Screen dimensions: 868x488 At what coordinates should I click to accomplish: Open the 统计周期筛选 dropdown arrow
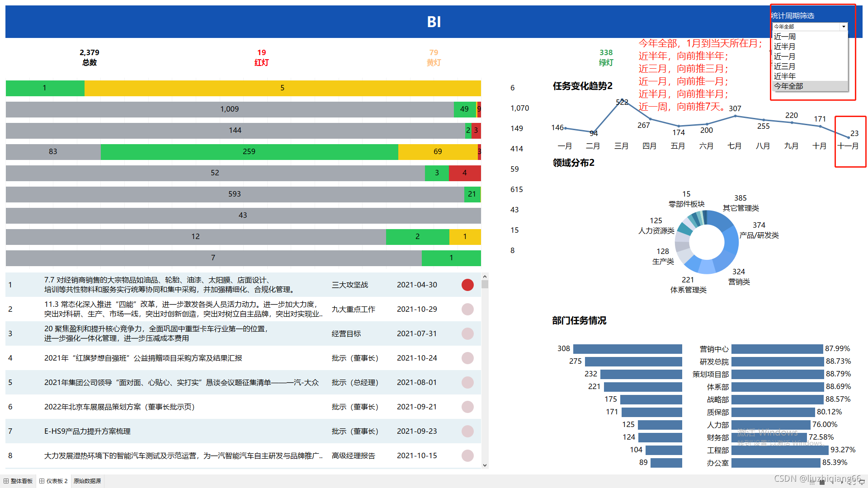click(x=843, y=27)
